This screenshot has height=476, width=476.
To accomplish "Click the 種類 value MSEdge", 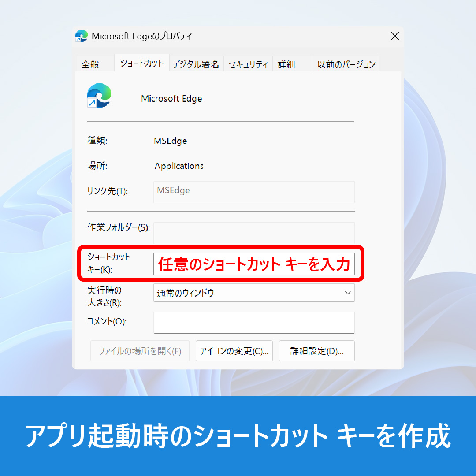I will point(170,141).
